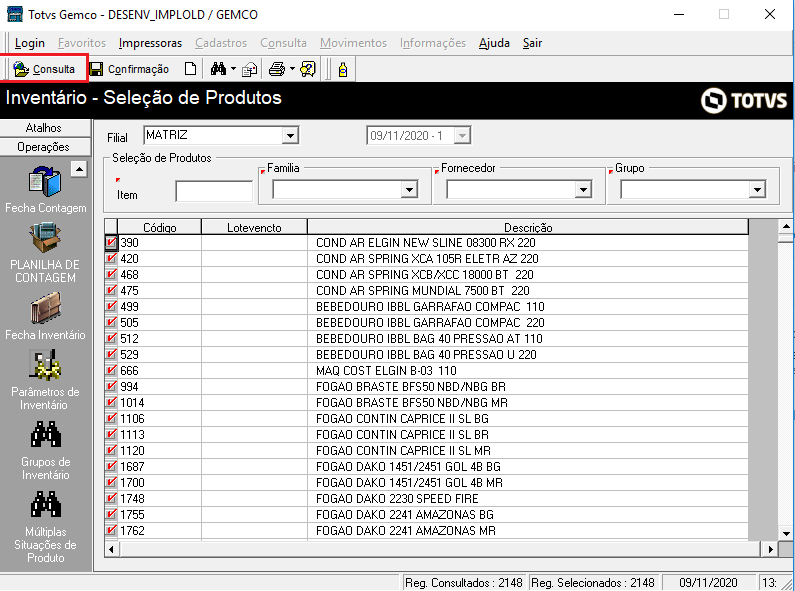Open the Filial MATRIZ dropdown
Image resolution: width=795 pixels, height=591 pixels.
coord(290,135)
